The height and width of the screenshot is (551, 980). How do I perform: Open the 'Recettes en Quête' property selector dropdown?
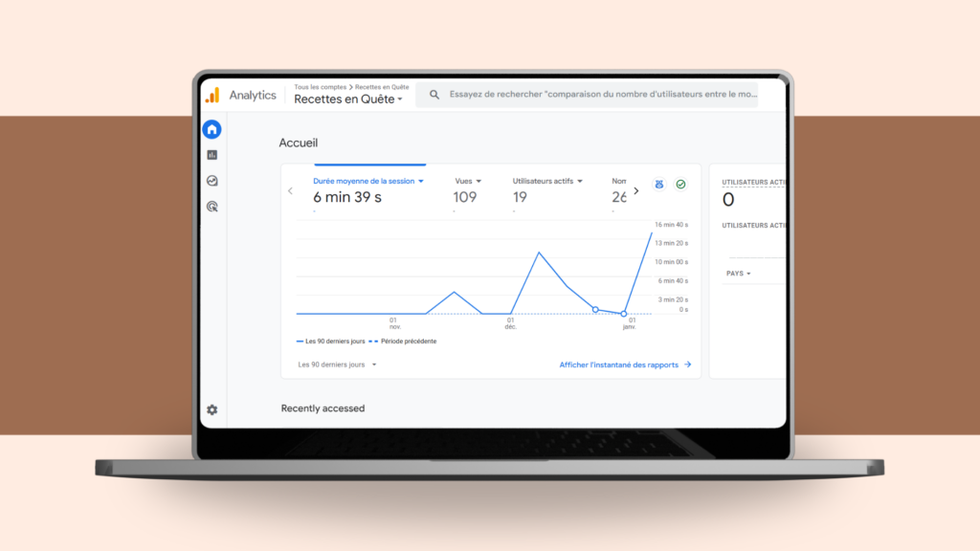tap(348, 99)
